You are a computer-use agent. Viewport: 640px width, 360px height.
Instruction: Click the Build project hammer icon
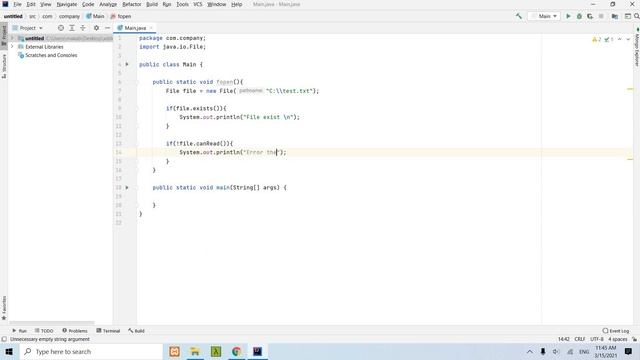pyautogui.click(x=519, y=16)
